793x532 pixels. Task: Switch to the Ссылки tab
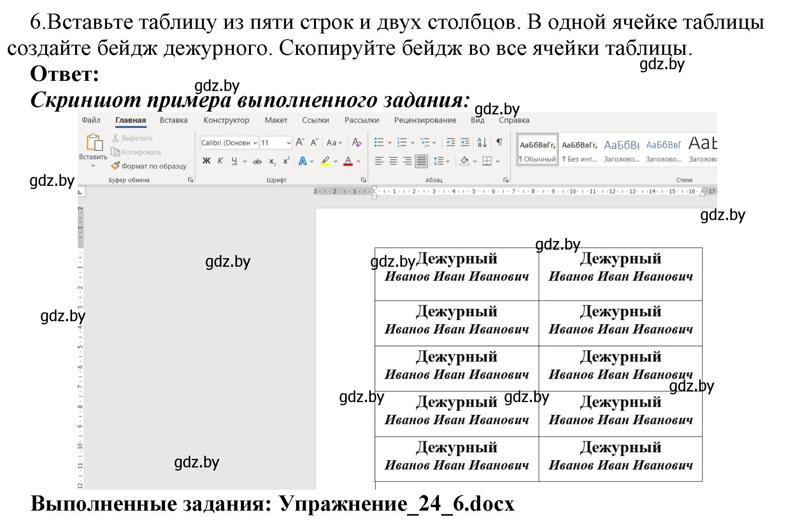pos(316,120)
